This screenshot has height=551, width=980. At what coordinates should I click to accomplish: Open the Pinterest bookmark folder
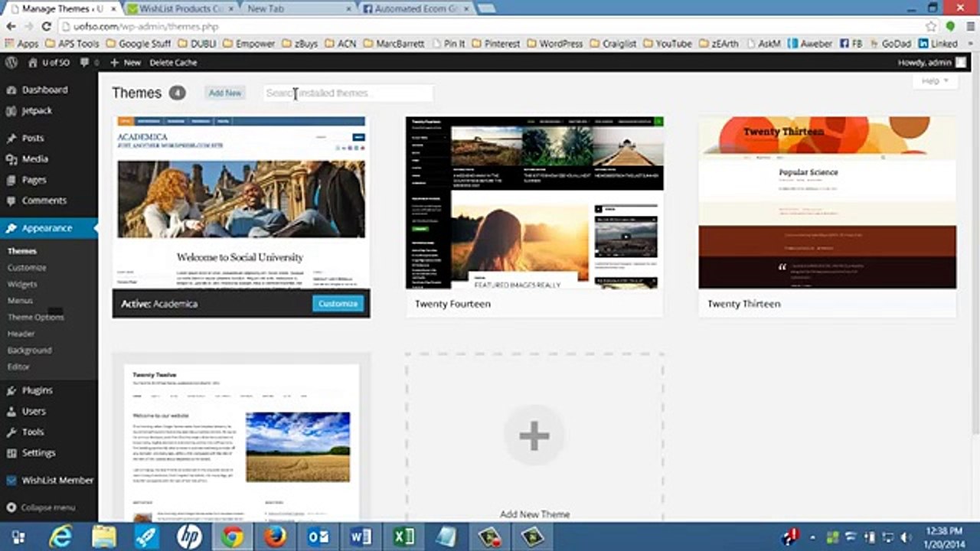(495, 44)
